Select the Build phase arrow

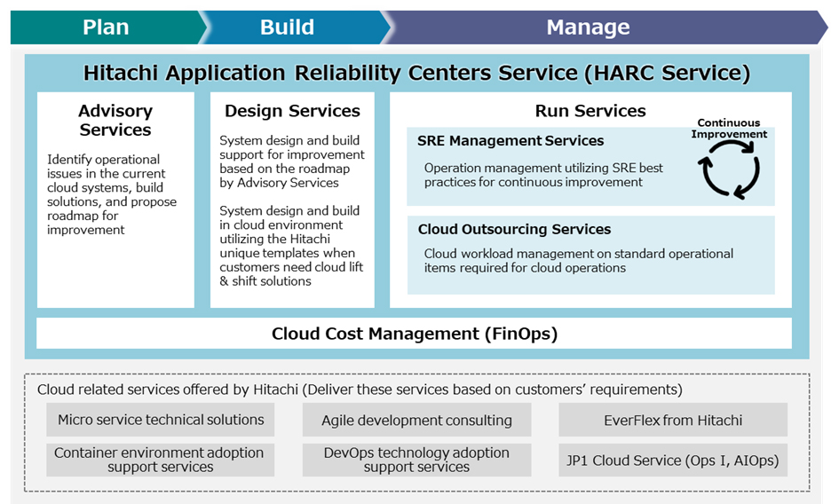pyautogui.click(x=287, y=28)
